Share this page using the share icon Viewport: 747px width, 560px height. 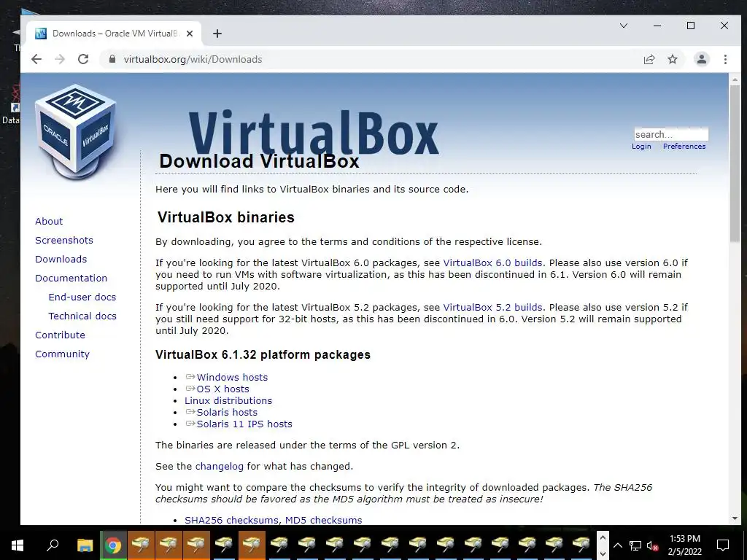tap(649, 59)
